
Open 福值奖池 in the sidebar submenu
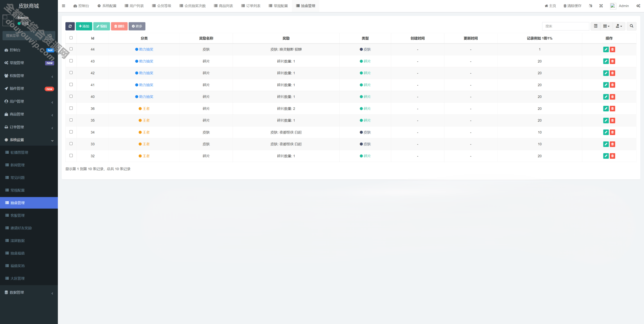pyautogui.click(x=29, y=266)
